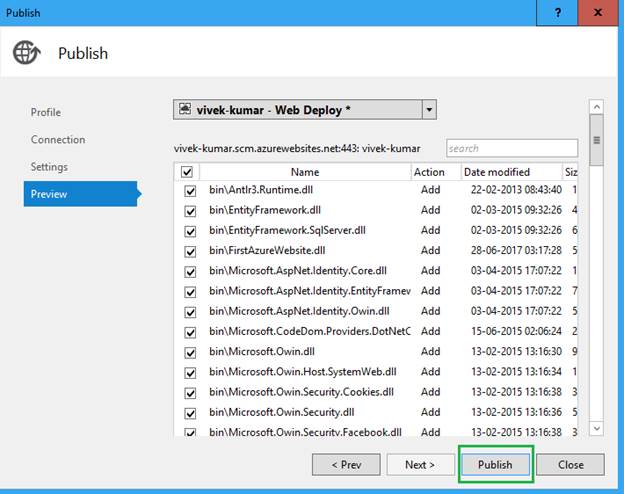
Task: Uncheck Microsoft.AspNet.Identity.EntityFramework checkbox
Action: [190, 292]
